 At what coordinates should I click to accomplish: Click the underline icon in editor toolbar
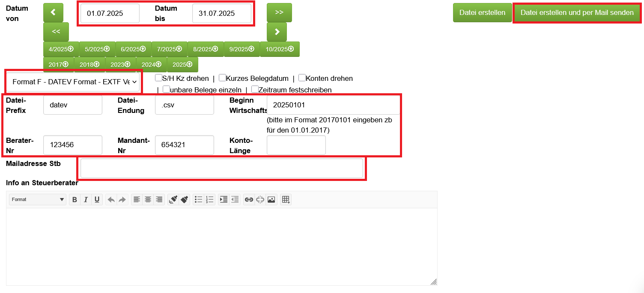point(97,199)
